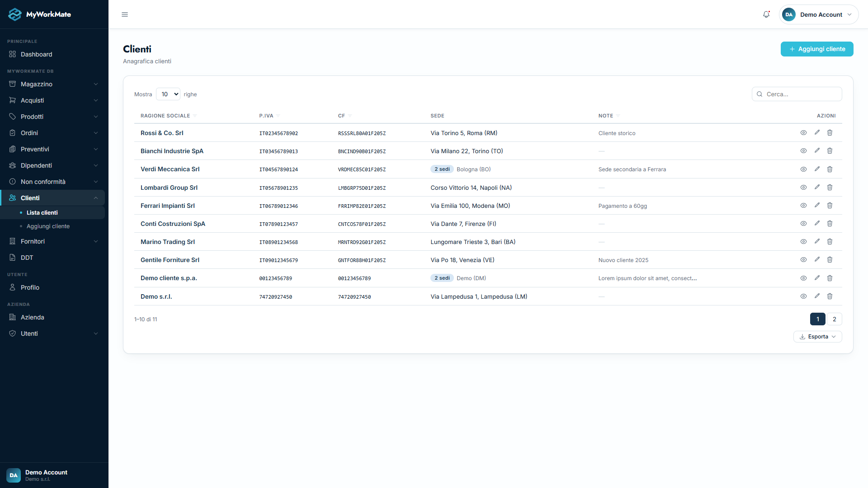
Task: View Ferrari Impianti Srl details eye icon
Action: point(803,206)
